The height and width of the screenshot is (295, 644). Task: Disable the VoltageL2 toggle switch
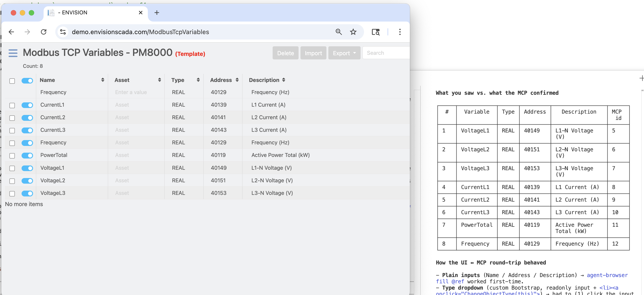[x=27, y=181]
